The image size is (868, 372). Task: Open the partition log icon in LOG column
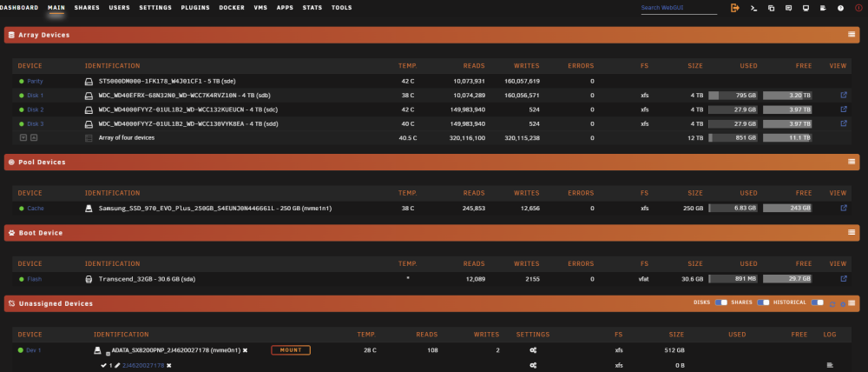pyautogui.click(x=829, y=365)
